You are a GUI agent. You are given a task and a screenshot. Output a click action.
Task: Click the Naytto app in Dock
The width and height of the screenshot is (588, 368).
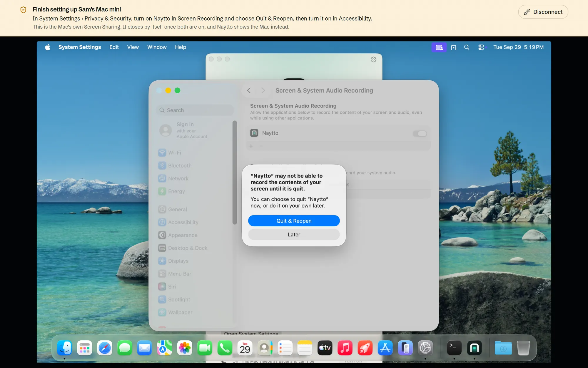pyautogui.click(x=474, y=348)
